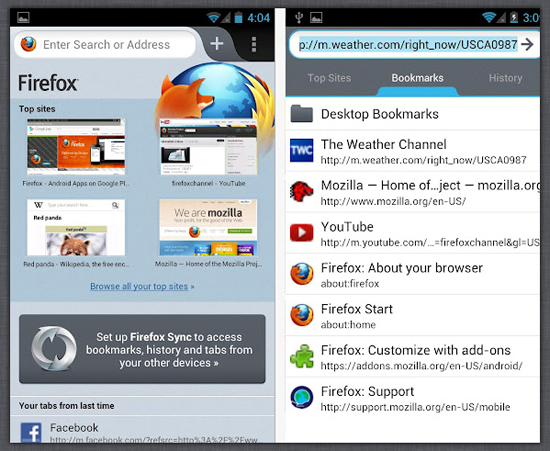Open the Mozilla Home of Project bookmark

tap(413, 192)
